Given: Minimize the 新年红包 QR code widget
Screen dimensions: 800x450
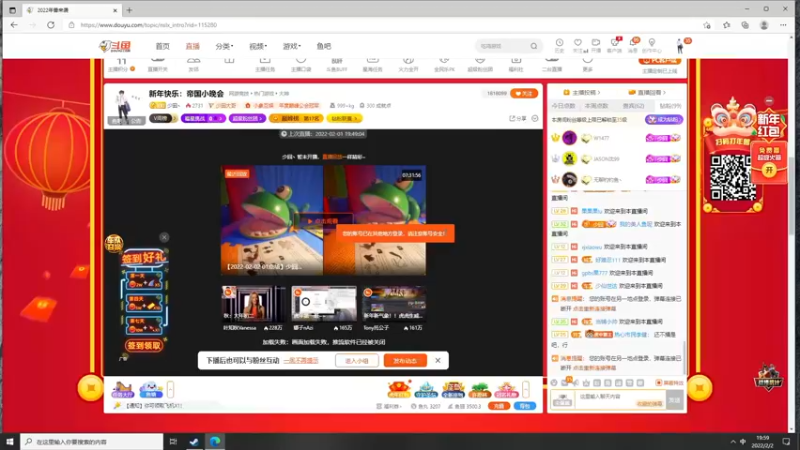Looking at the screenshot, I should [769, 101].
